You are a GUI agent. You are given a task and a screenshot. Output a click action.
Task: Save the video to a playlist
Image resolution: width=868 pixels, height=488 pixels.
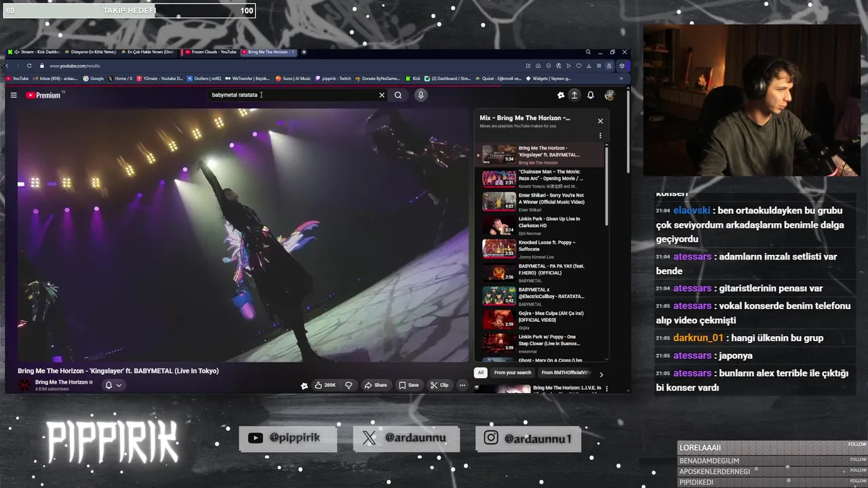(x=409, y=385)
